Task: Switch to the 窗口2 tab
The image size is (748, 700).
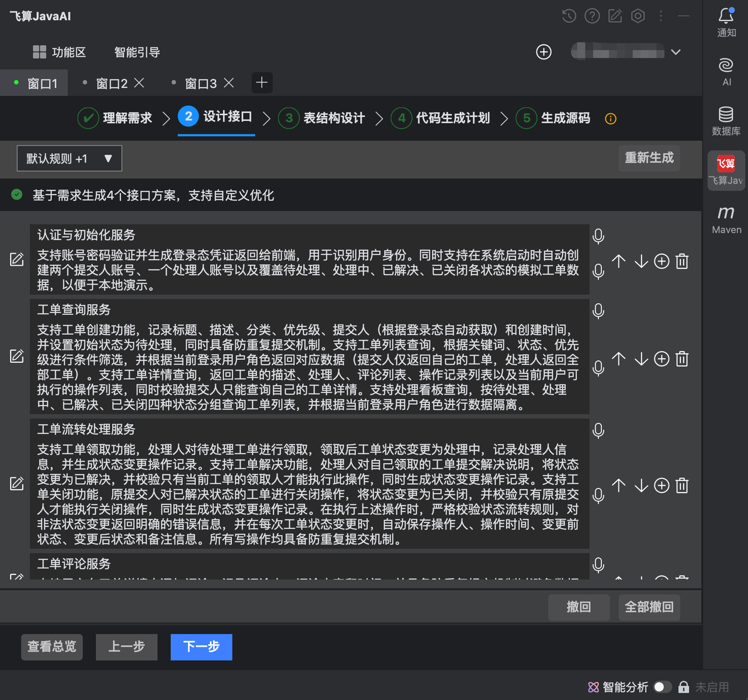Action: pos(112,84)
